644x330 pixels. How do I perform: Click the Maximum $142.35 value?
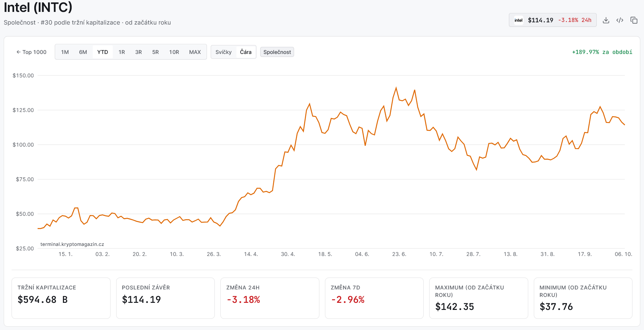455,307
